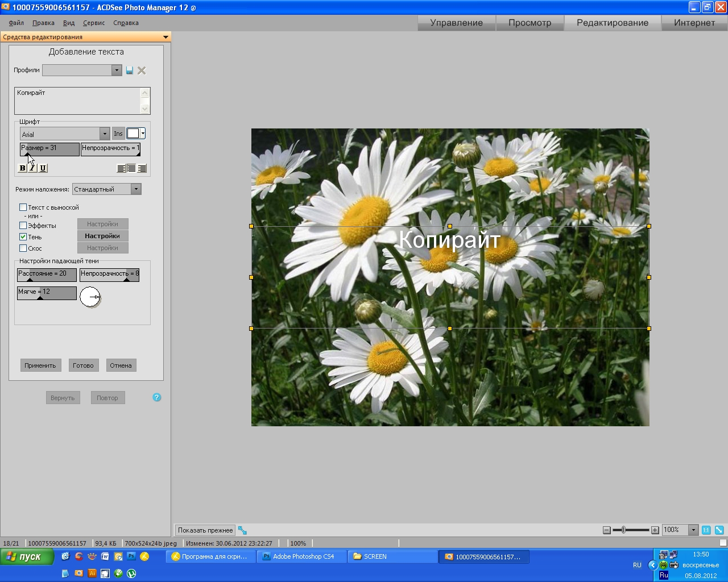This screenshot has width=728, height=582.
Task: Open the network connection tray icon
Action: tap(673, 554)
